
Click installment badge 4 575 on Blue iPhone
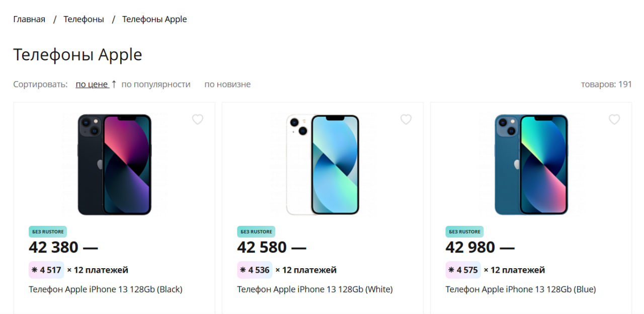(463, 270)
